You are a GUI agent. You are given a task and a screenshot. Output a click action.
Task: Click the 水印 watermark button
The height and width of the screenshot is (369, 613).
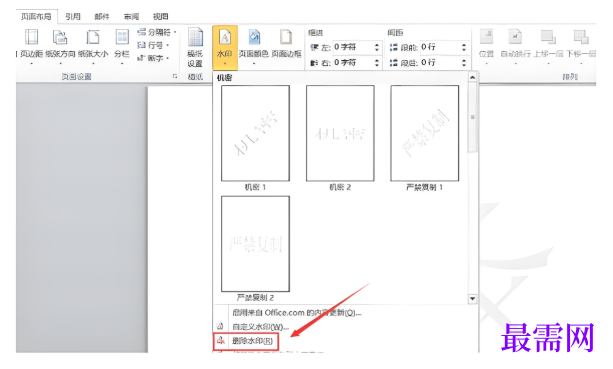click(225, 47)
